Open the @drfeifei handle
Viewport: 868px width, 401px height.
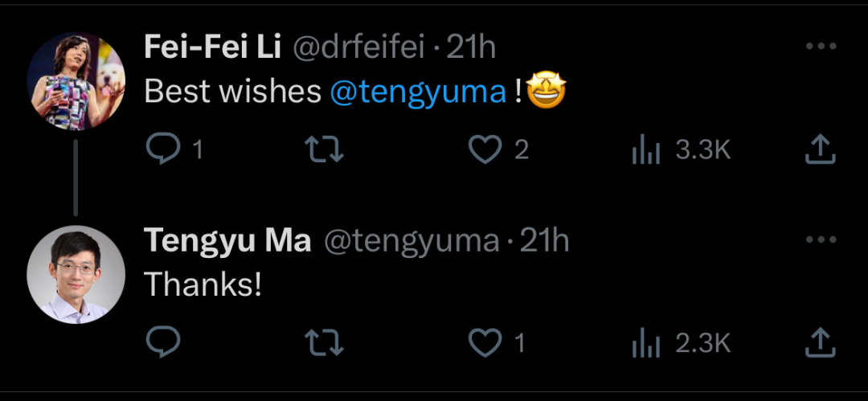pyautogui.click(x=358, y=48)
